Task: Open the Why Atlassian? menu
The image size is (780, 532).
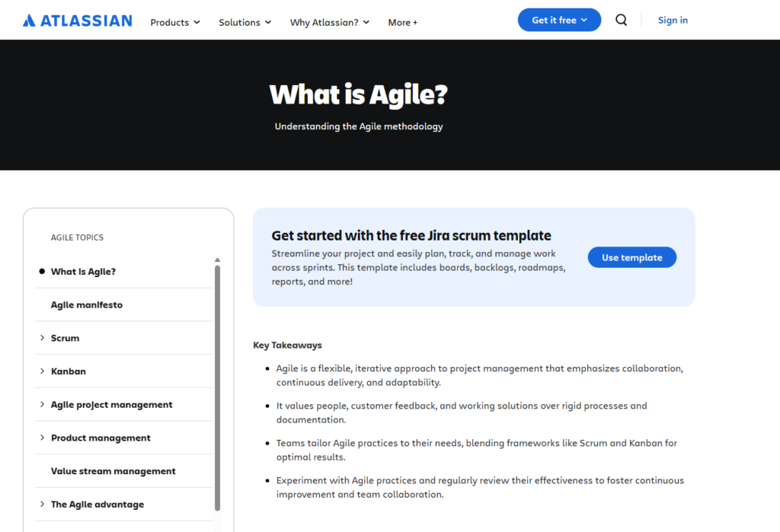Action: [x=329, y=22]
